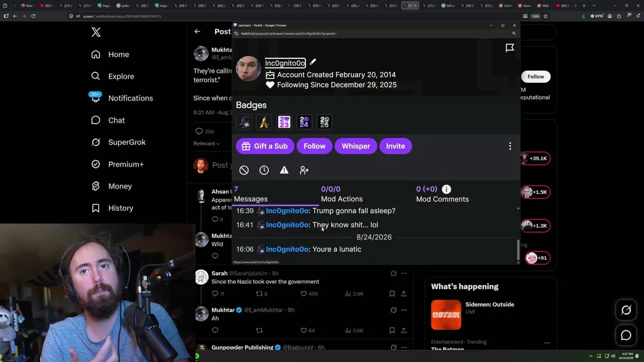Viewport: 644px width, 362px height.
Task: Open Explore in the X sidebar
Action: coord(113,76)
